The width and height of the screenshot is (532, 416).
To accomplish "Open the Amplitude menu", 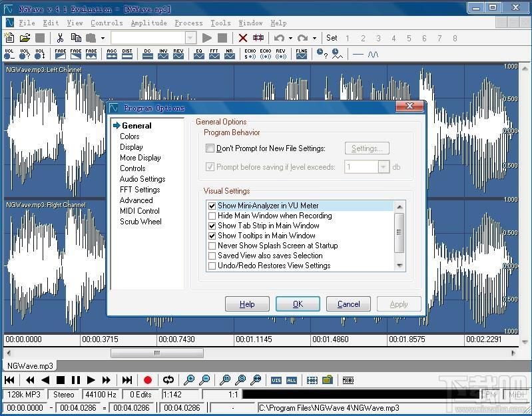I will click(148, 23).
